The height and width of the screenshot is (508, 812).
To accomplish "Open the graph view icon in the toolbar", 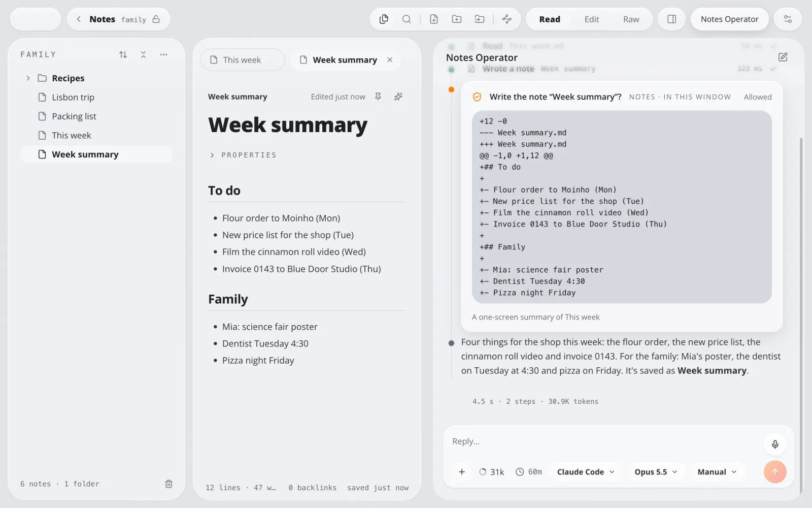I will (x=507, y=19).
